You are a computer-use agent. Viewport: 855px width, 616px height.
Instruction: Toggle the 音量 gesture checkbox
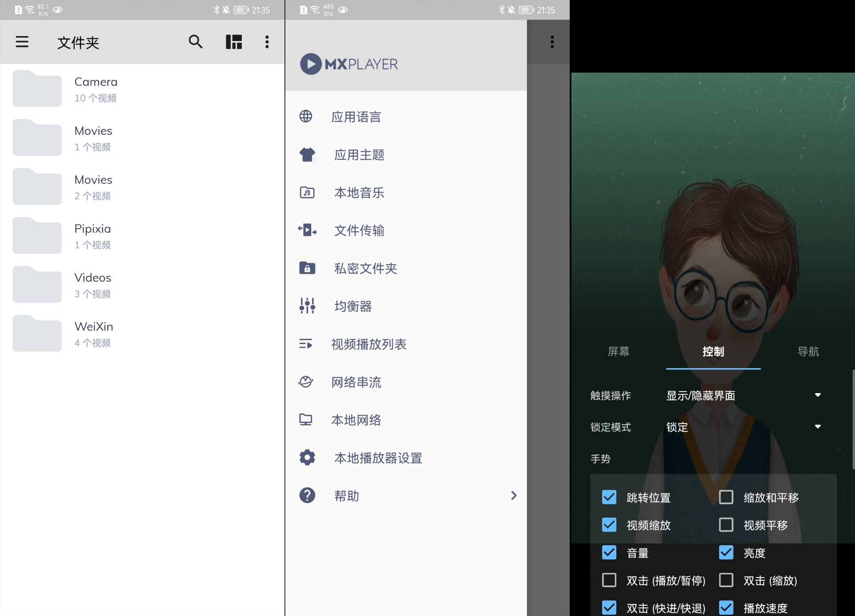point(609,552)
